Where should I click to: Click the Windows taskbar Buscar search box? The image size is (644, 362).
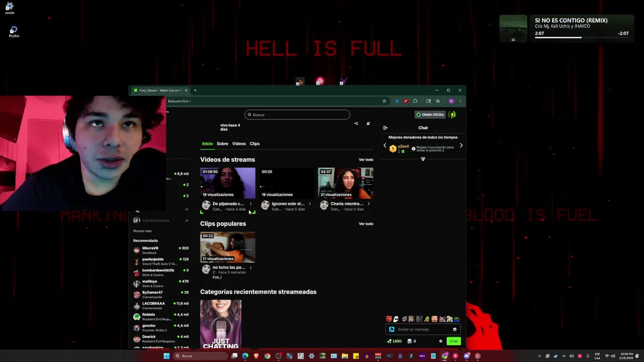200,356
